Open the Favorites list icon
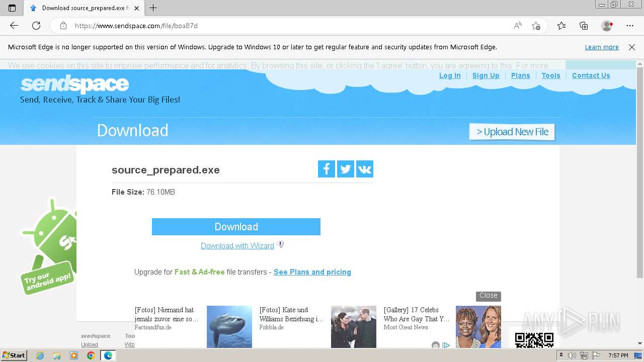 click(561, 26)
